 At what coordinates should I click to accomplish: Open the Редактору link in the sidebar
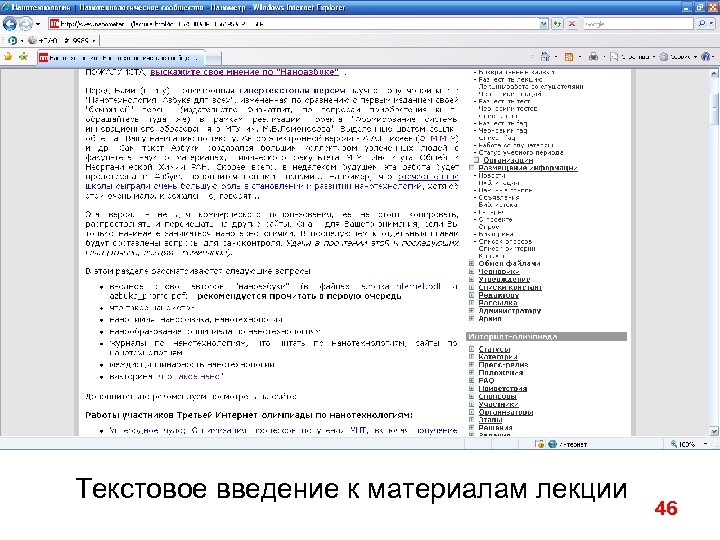tap(498, 295)
